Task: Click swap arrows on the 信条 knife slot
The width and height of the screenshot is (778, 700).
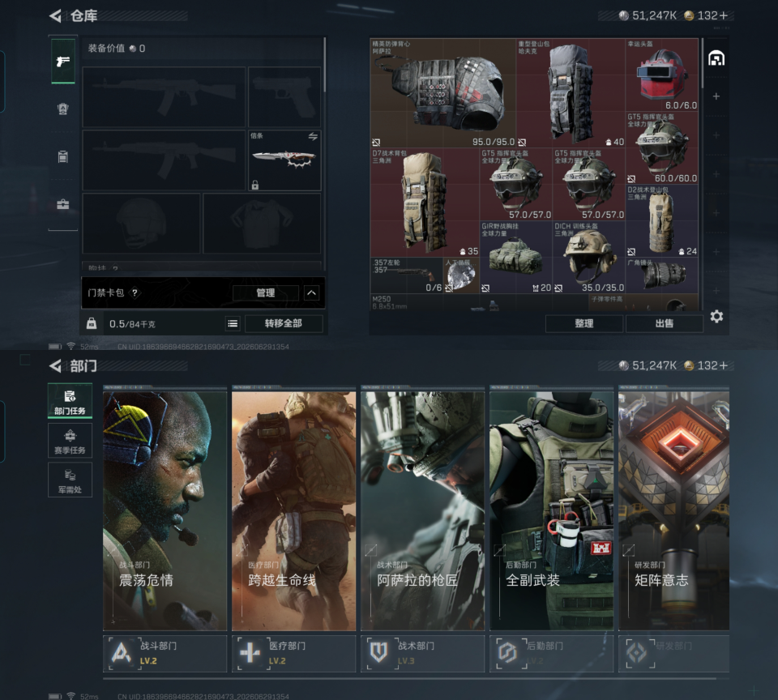Action: [313, 136]
